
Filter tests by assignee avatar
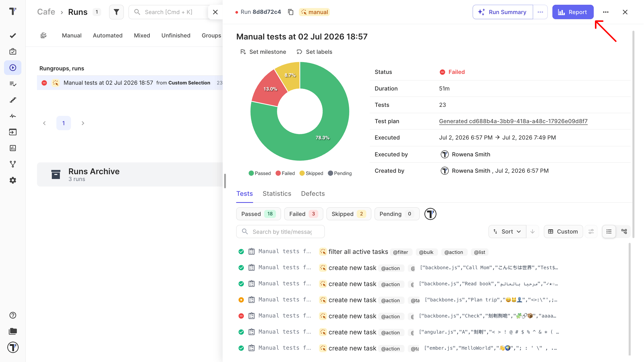pos(430,214)
